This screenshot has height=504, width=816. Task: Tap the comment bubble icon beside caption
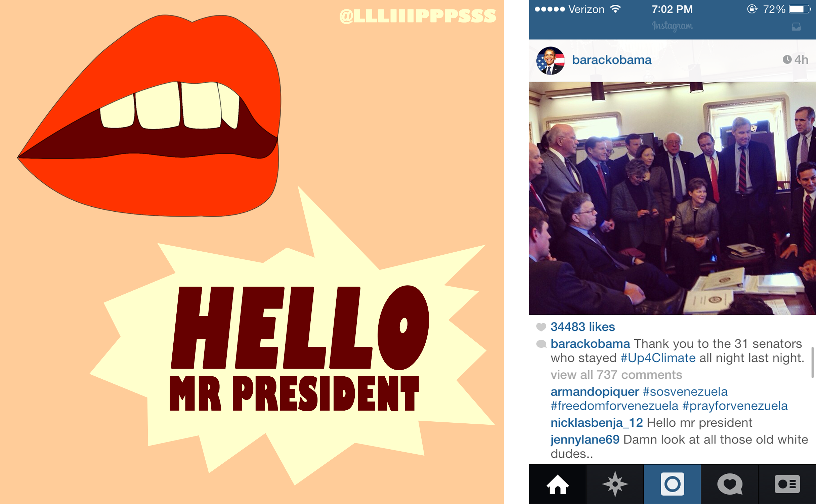pos(541,344)
